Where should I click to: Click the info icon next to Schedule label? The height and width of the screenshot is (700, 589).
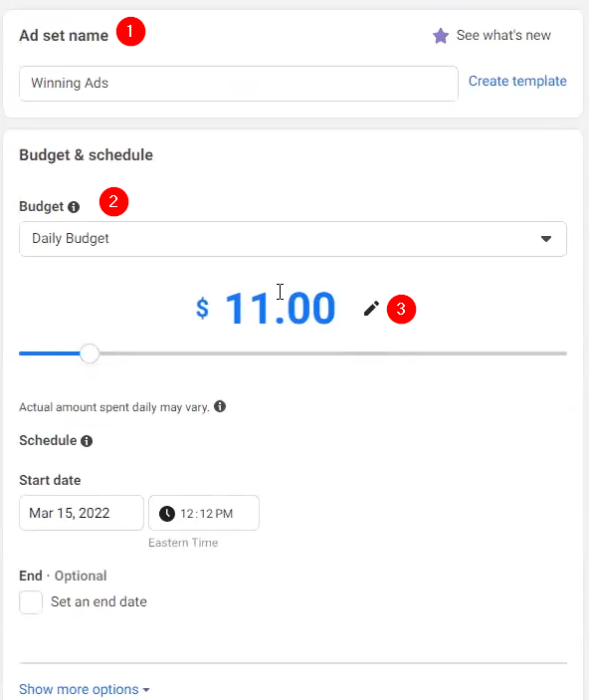[87, 441]
